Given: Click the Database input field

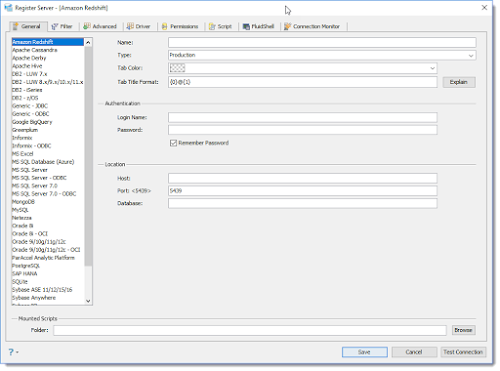Looking at the screenshot, I should [303, 203].
